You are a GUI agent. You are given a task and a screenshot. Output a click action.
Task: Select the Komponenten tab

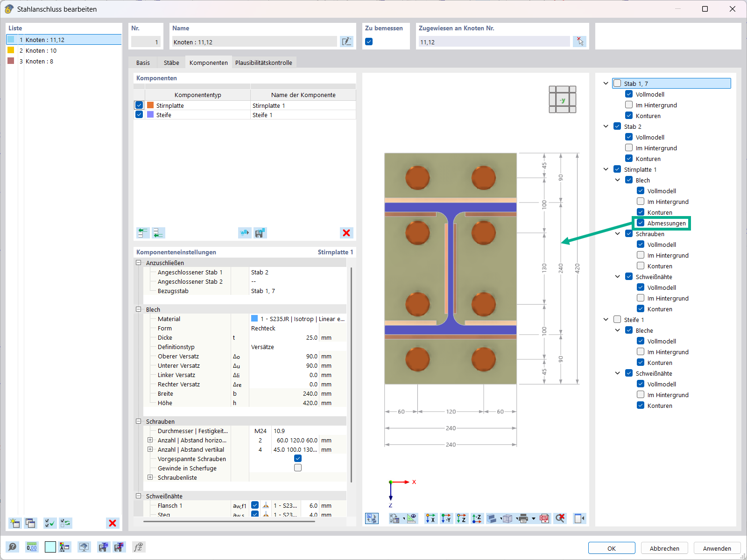click(209, 63)
